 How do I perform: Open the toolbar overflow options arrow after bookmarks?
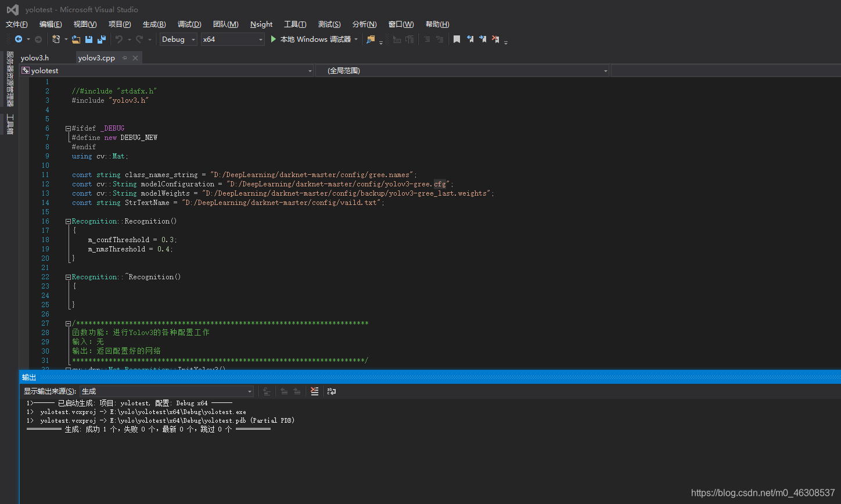(506, 42)
